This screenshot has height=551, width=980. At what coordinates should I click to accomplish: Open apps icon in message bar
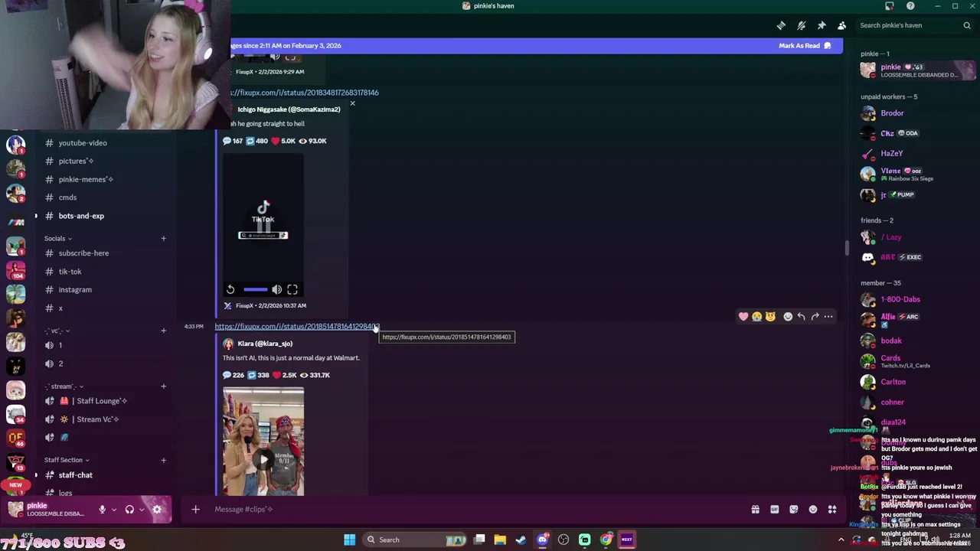[832, 510]
